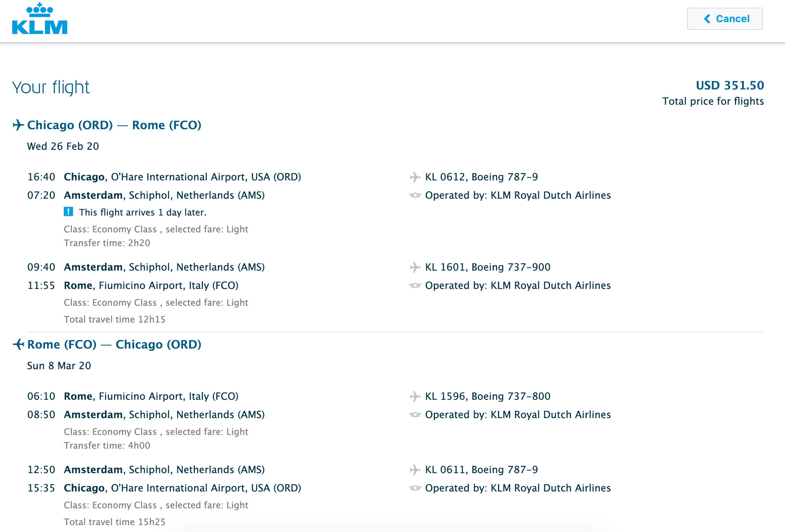The height and width of the screenshot is (532, 785).
Task: Click the USD 351.50 total price
Action: pos(730,85)
